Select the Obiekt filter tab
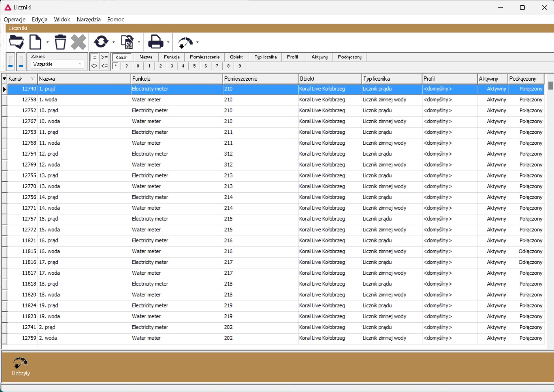 point(236,57)
